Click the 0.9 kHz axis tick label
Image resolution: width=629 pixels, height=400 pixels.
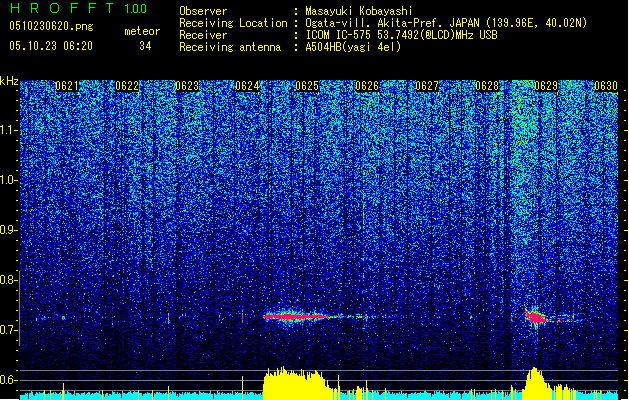pos(8,230)
